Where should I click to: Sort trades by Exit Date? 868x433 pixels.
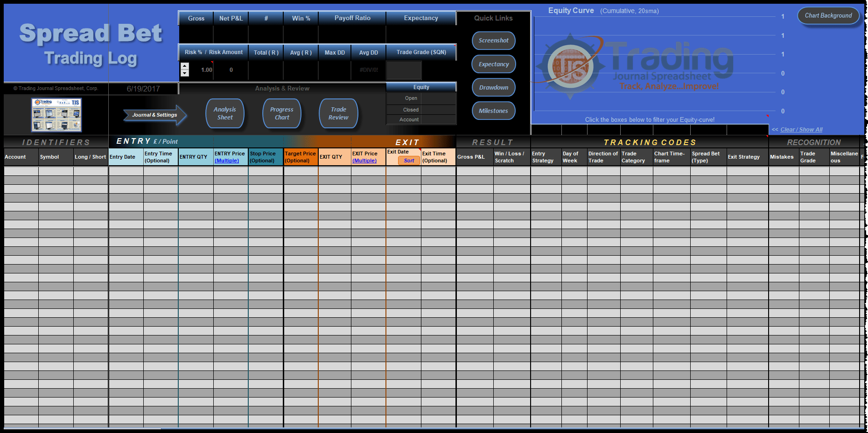pos(409,161)
